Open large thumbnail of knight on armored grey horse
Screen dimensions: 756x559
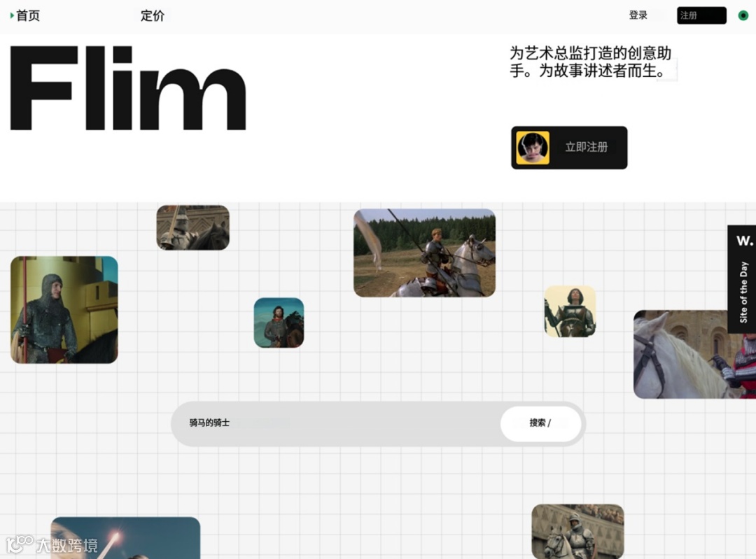tap(424, 253)
